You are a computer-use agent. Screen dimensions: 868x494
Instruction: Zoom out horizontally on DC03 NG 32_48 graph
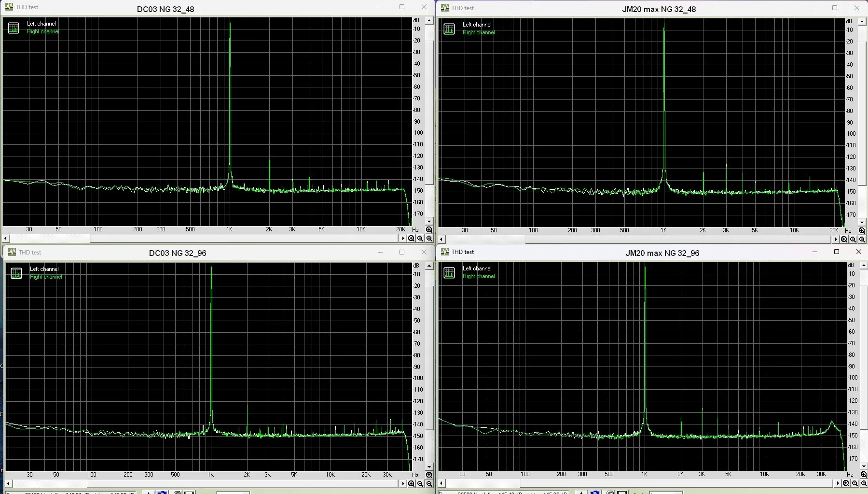click(x=420, y=239)
